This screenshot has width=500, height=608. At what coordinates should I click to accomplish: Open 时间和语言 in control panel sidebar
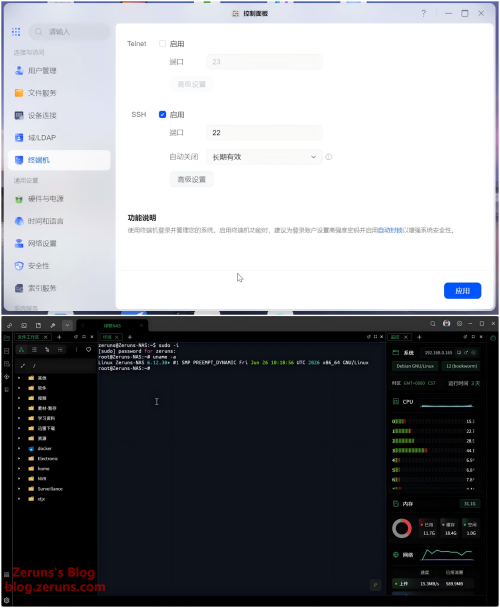[x=59, y=221]
